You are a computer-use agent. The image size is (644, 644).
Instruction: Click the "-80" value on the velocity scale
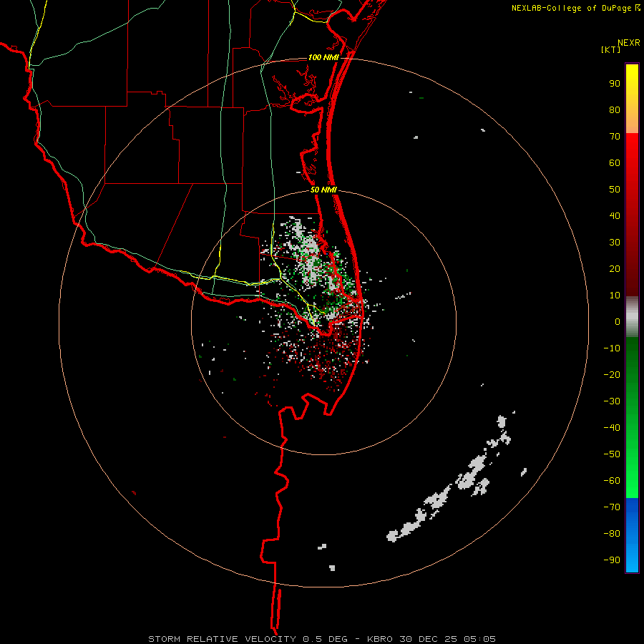pos(612,534)
